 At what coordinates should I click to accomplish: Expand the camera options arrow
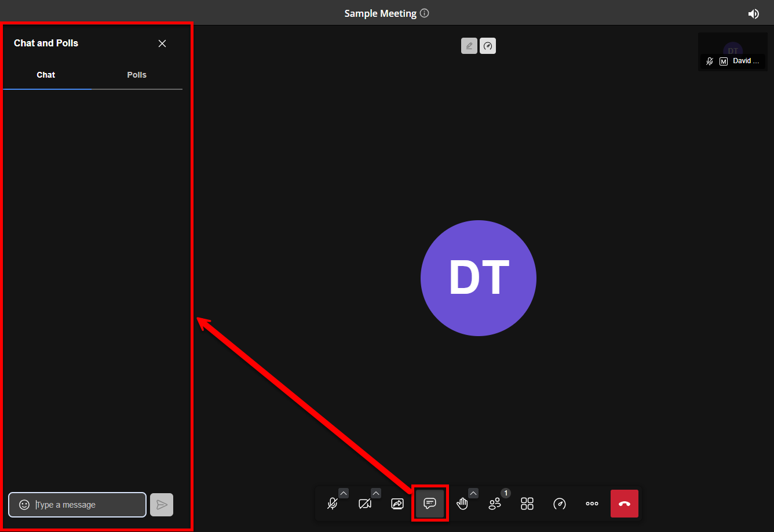pos(376,493)
